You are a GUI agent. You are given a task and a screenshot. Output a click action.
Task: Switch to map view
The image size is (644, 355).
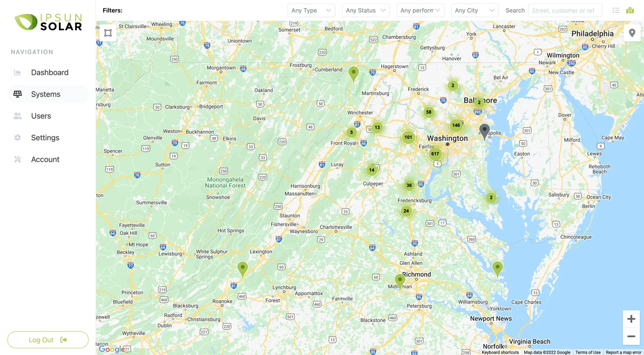pos(630,11)
